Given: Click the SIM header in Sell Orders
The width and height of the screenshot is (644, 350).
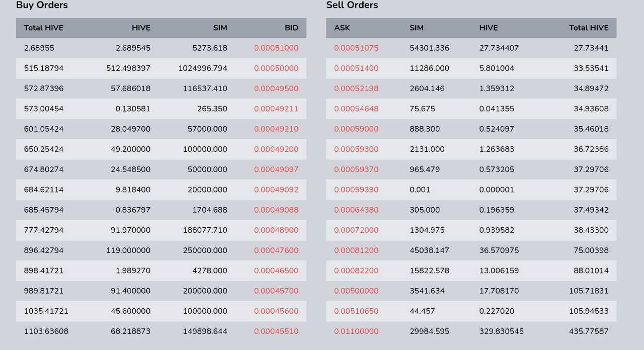Looking at the screenshot, I should (x=417, y=28).
